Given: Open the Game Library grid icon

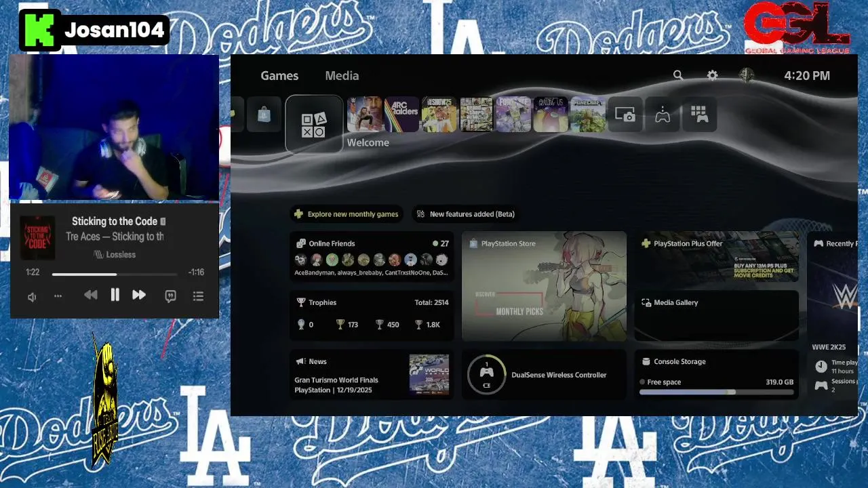Looking at the screenshot, I should coord(699,115).
